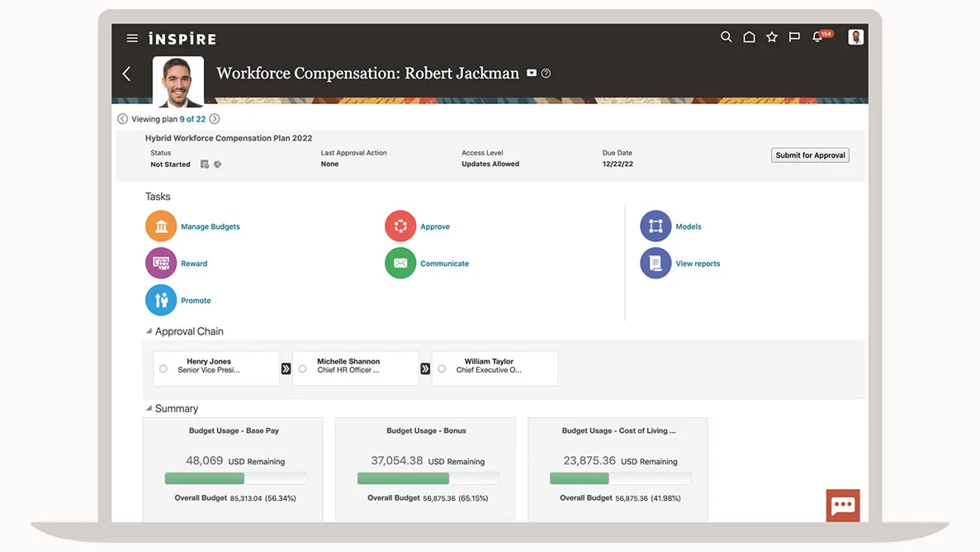This screenshot has height=552, width=980.
Task: Open the user profile avatar menu
Action: (x=855, y=37)
